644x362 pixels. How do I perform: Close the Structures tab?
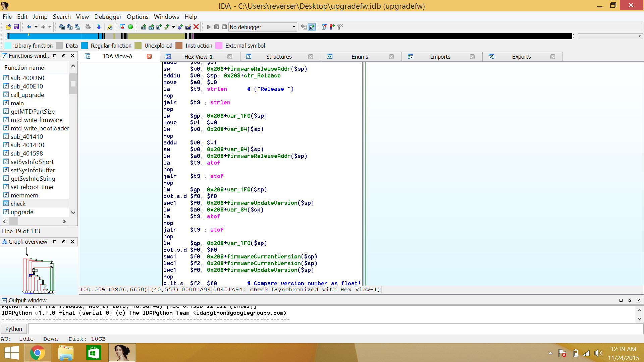click(x=311, y=57)
